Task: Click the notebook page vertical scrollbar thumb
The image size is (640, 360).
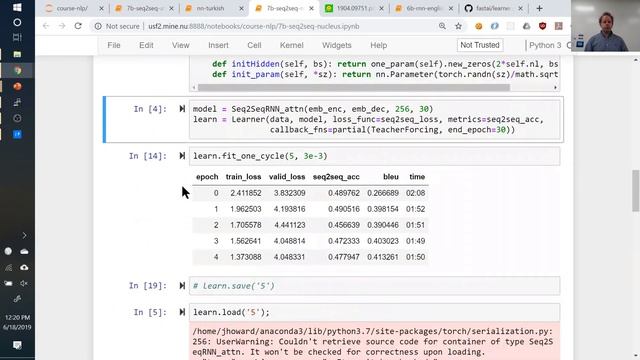Action: point(636,191)
